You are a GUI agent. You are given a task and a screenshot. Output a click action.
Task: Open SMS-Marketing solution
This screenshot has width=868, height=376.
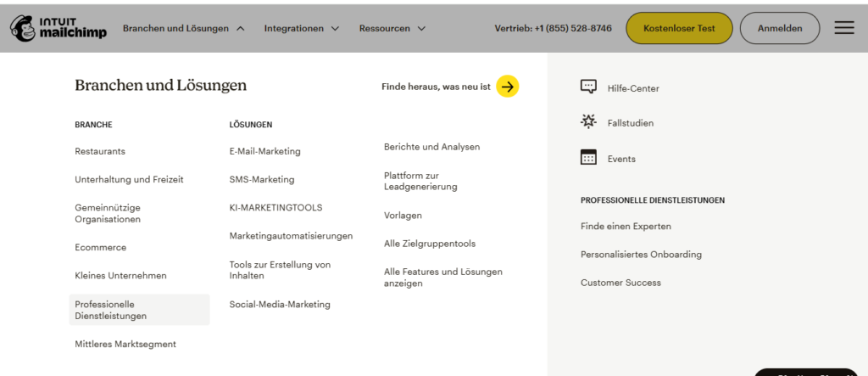(x=262, y=180)
